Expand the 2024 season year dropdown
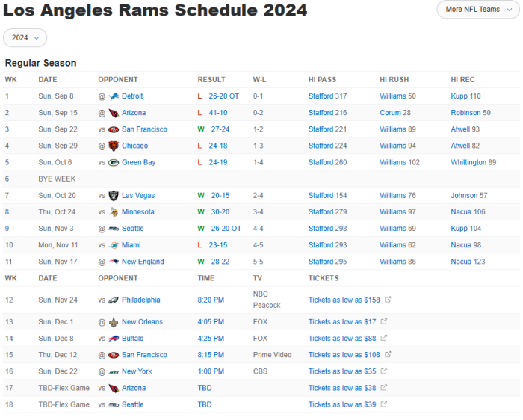The width and height of the screenshot is (523, 420). coord(25,38)
